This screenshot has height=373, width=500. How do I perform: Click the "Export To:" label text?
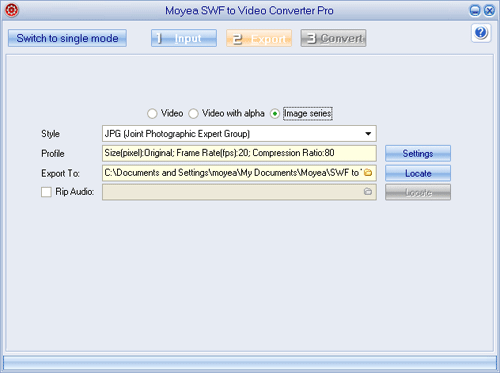[x=60, y=173]
